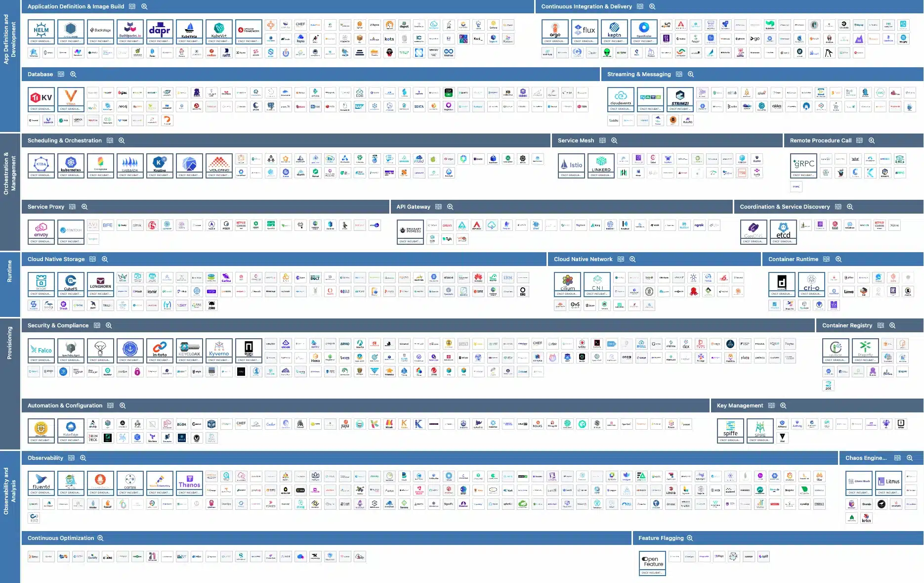Select the keptn project card

pos(614,32)
